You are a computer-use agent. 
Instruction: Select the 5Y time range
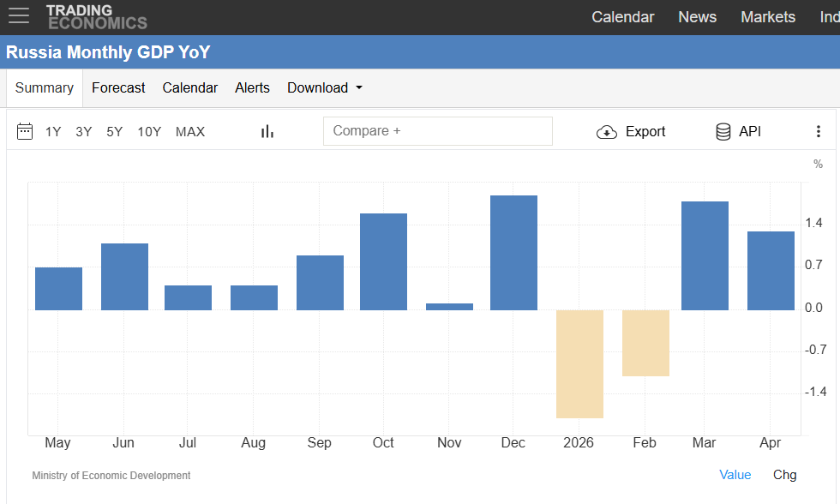pos(115,132)
